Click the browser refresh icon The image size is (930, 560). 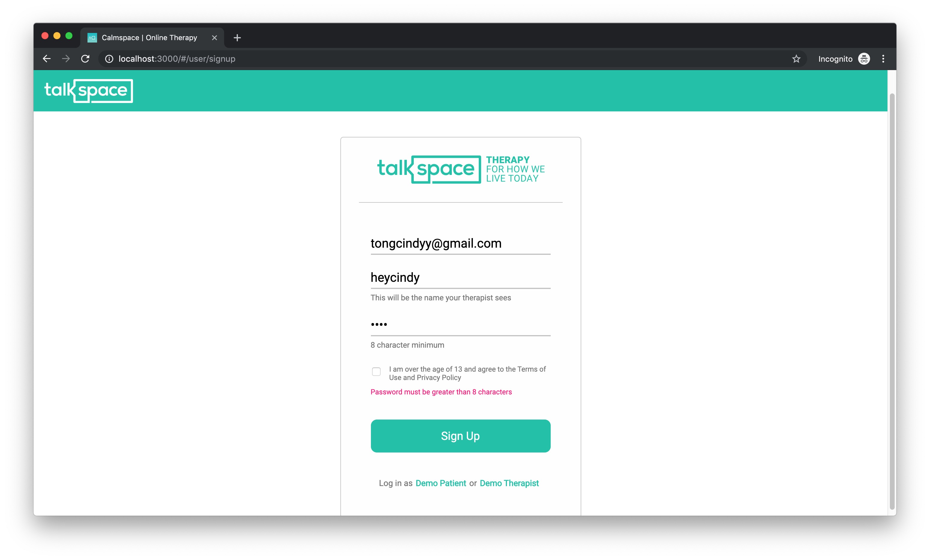[x=85, y=58]
